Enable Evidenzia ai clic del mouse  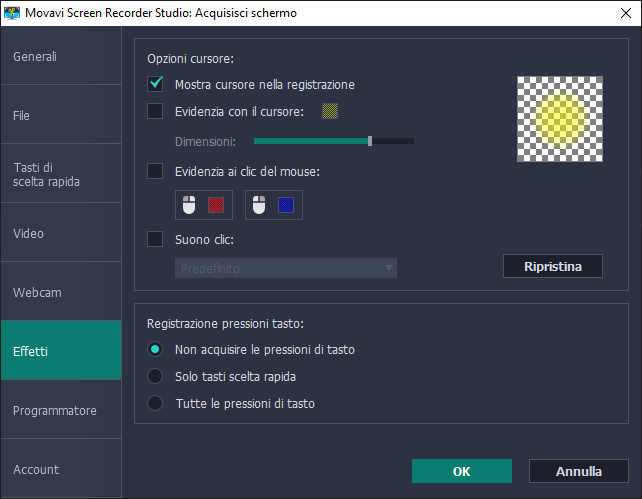click(155, 171)
